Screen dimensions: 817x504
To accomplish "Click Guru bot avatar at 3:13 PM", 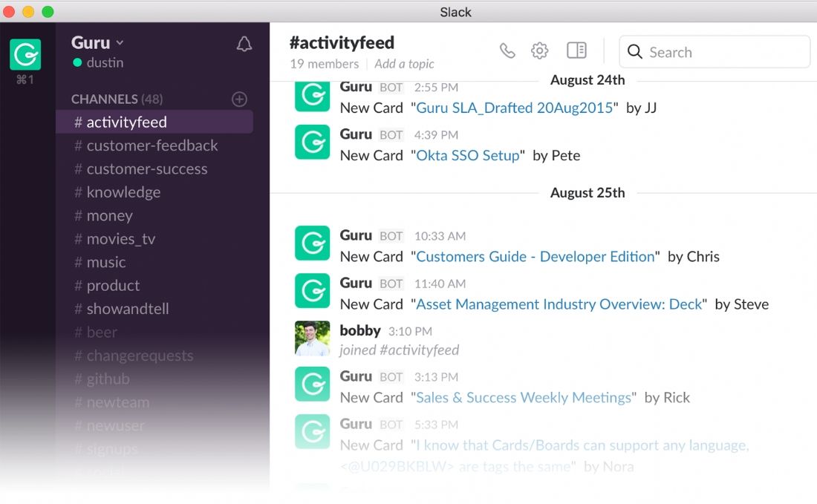I will (x=312, y=384).
